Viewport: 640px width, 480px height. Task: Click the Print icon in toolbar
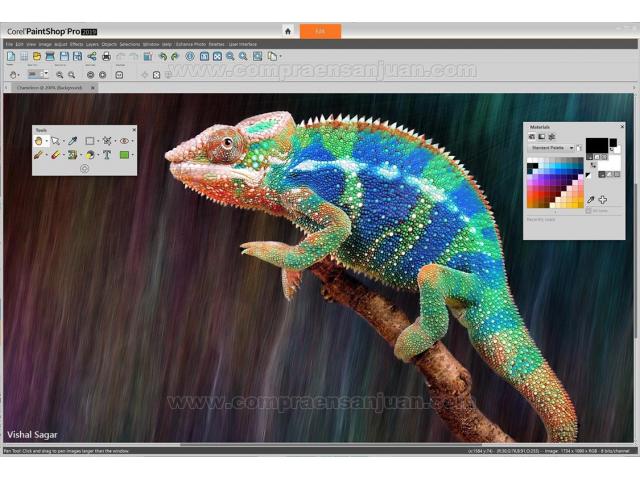106,56
